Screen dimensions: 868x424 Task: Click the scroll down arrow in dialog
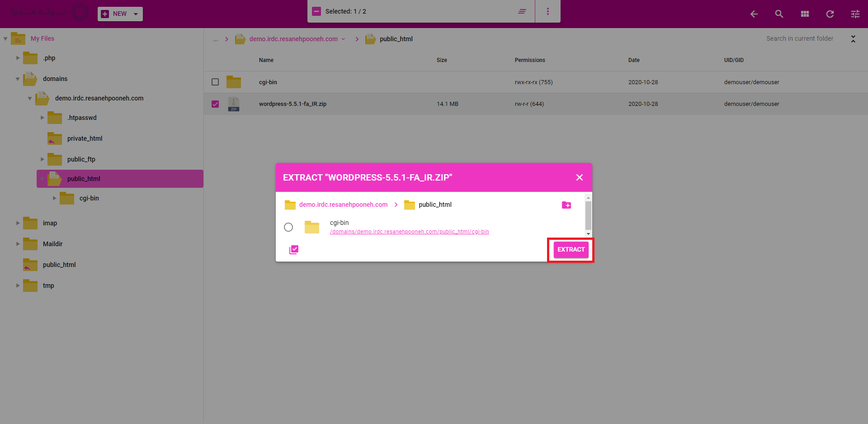pos(588,234)
